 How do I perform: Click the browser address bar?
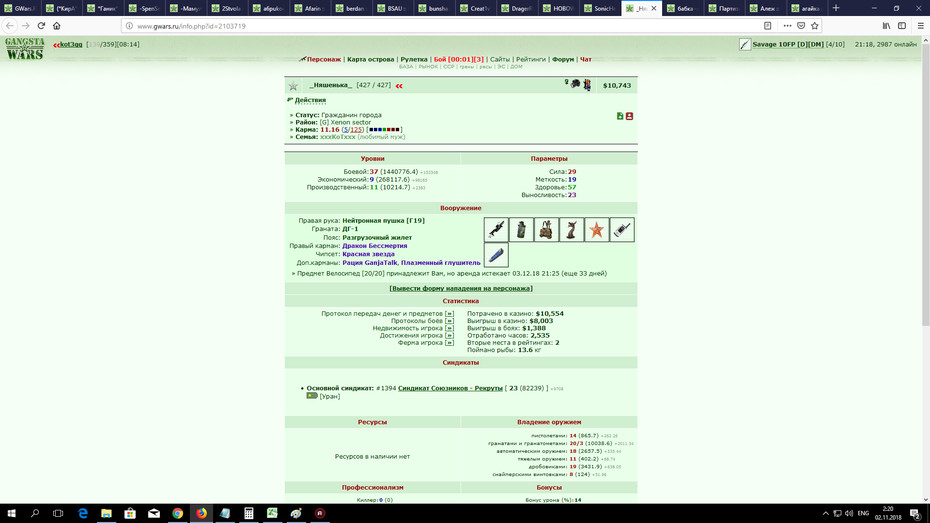(x=442, y=26)
